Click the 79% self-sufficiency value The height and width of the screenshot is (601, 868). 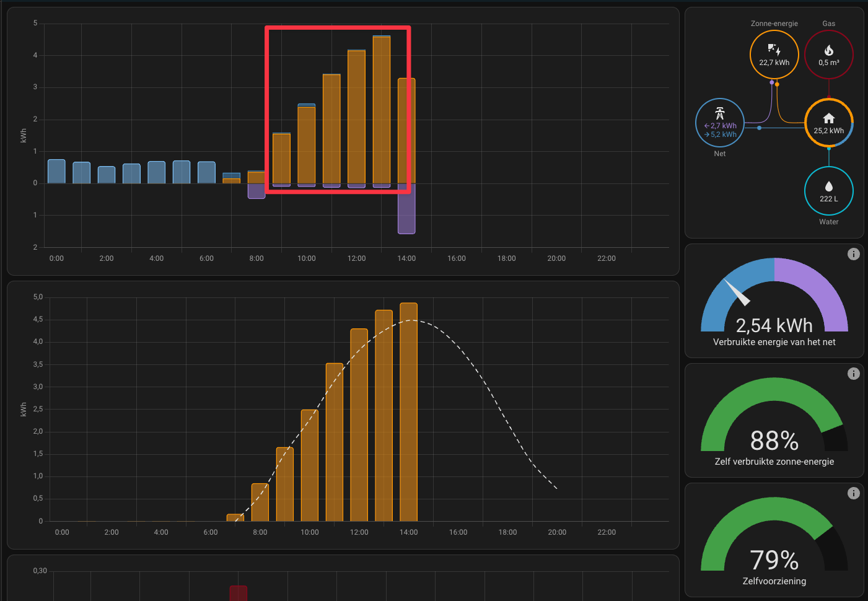tap(774, 560)
